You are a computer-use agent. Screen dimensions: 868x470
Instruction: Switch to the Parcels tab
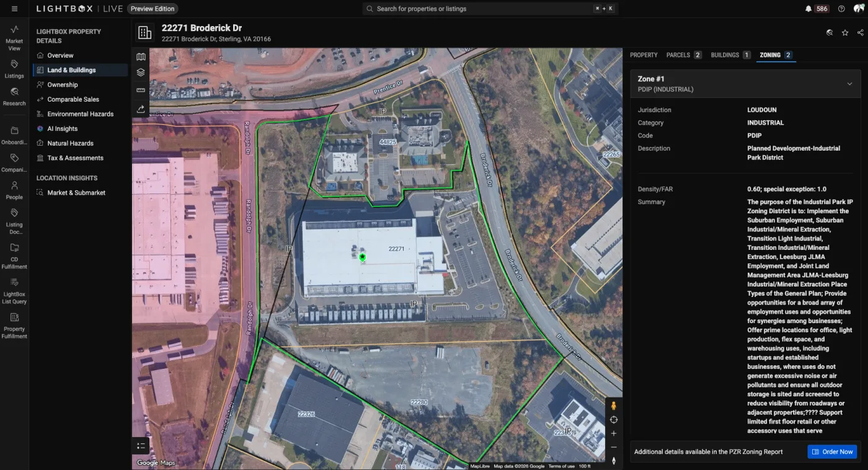point(684,55)
